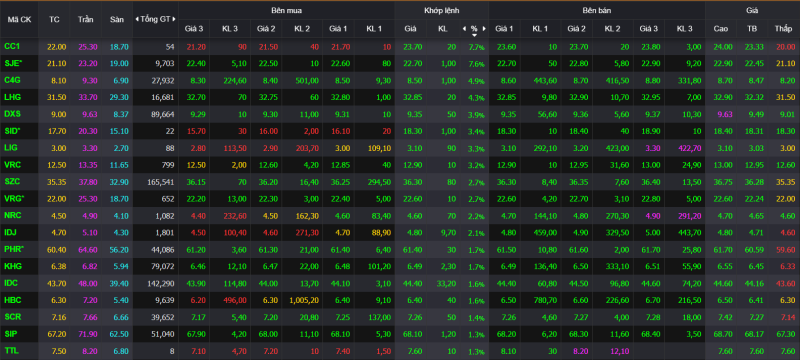Open stock symbol SID*

13,131
